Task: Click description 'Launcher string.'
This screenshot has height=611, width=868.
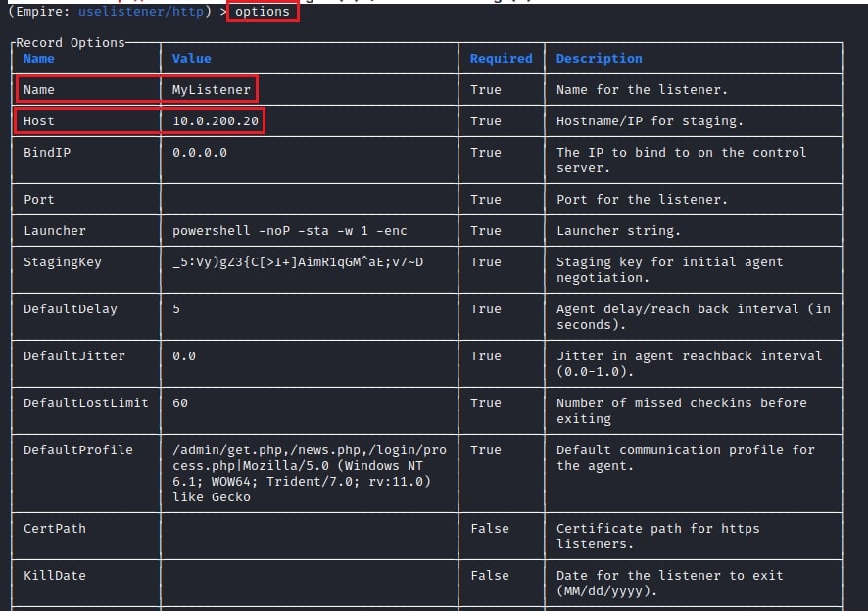Action: [618, 231]
